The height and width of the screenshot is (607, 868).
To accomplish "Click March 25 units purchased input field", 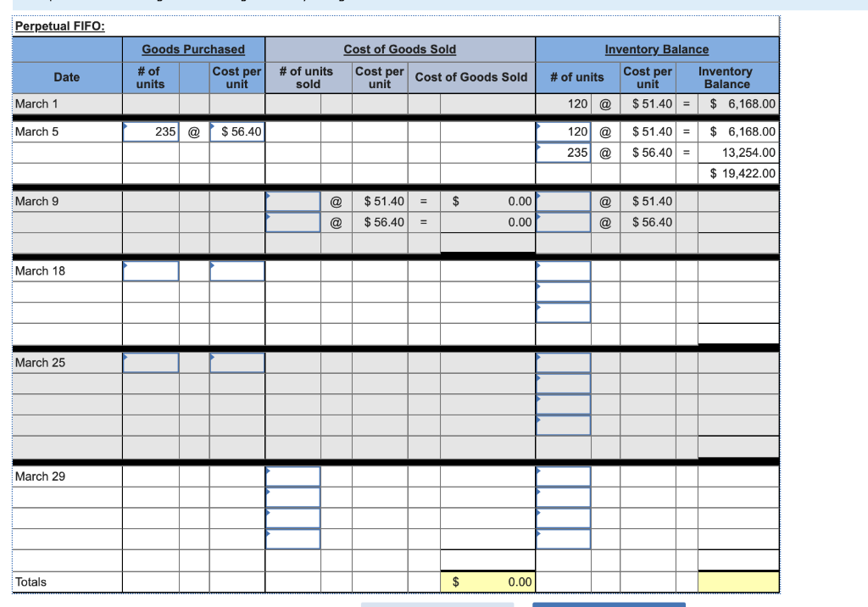I will tap(151, 363).
